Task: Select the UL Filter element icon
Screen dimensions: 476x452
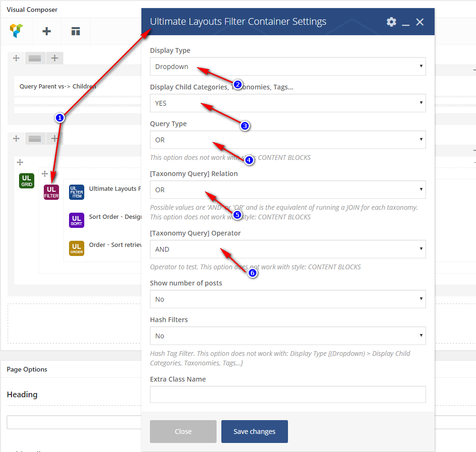Action: click(51, 192)
